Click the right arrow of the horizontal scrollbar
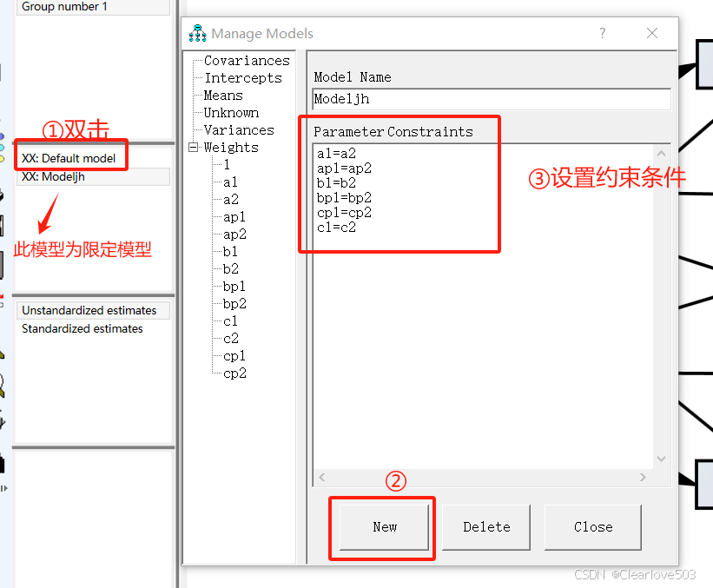This screenshot has width=713, height=588. [643, 477]
